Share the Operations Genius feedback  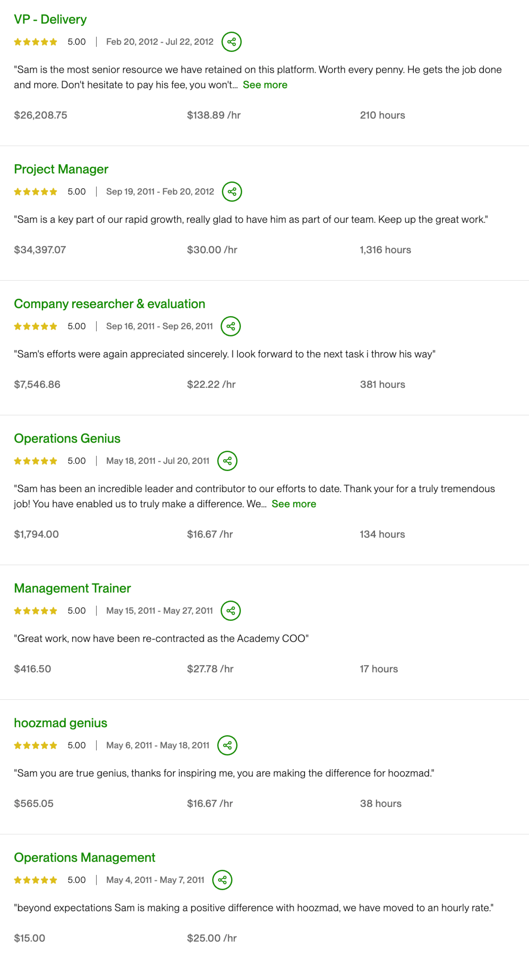[227, 461]
